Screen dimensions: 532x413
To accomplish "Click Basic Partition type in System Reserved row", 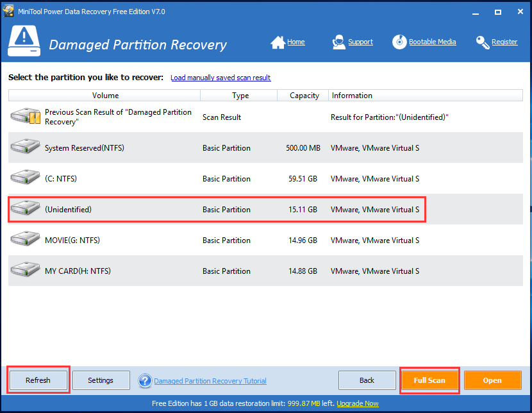I will coord(226,148).
